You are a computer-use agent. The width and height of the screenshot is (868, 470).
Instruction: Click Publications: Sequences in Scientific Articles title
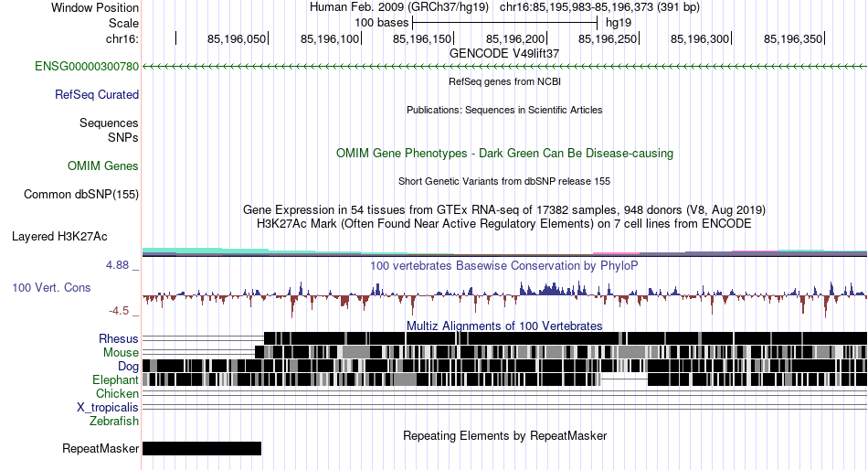pyautogui.click(x=504, y=110)
